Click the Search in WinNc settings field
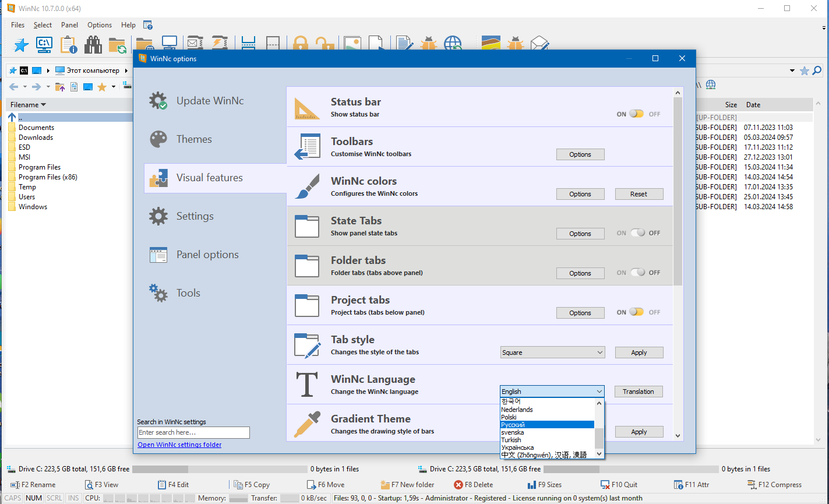Screen dimensions: 829x504 (x=193, y=432)
